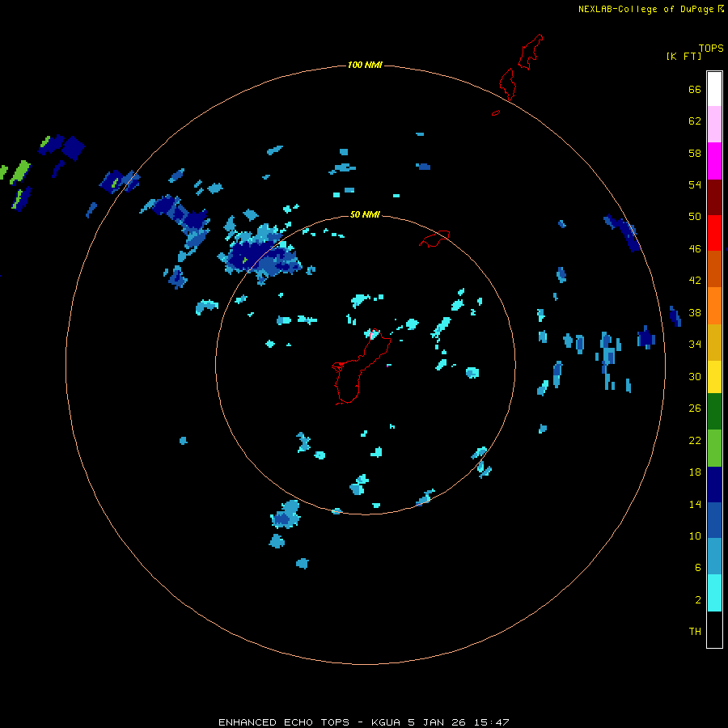Select the medium blue 14 kft swatch

(714, 520)
